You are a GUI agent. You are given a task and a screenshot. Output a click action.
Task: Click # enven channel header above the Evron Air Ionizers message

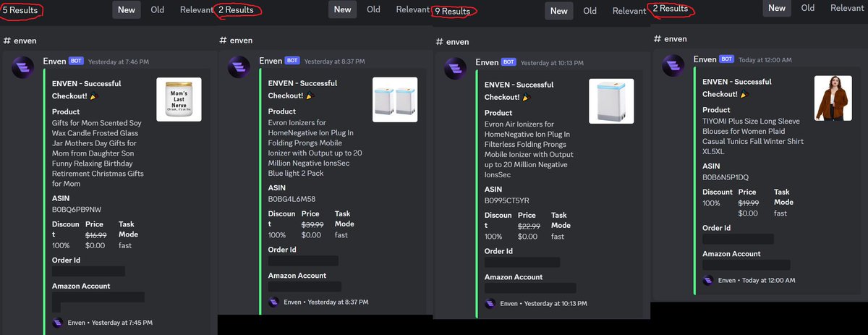click(452, 42)
